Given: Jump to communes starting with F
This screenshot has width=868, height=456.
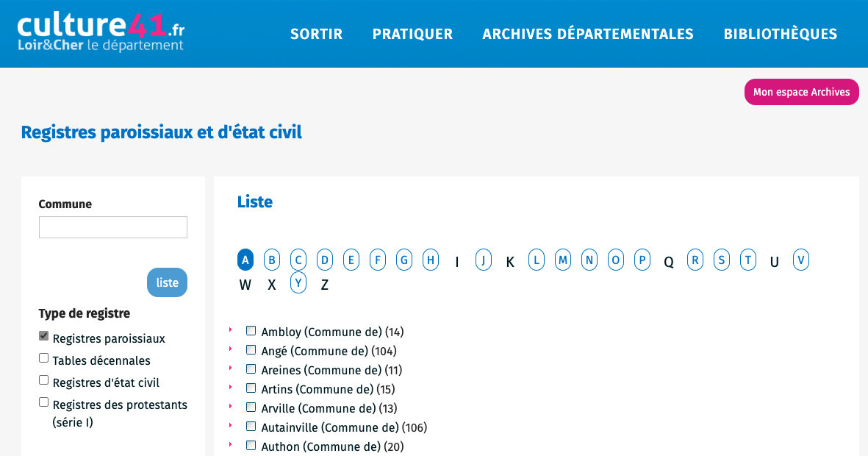Looking at the screenshot, I should click(378, 260).
